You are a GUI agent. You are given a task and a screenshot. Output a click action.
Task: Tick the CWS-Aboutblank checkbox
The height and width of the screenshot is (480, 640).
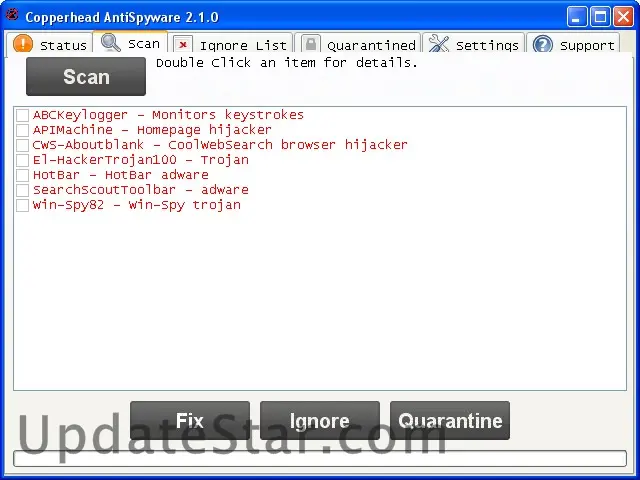22,145
